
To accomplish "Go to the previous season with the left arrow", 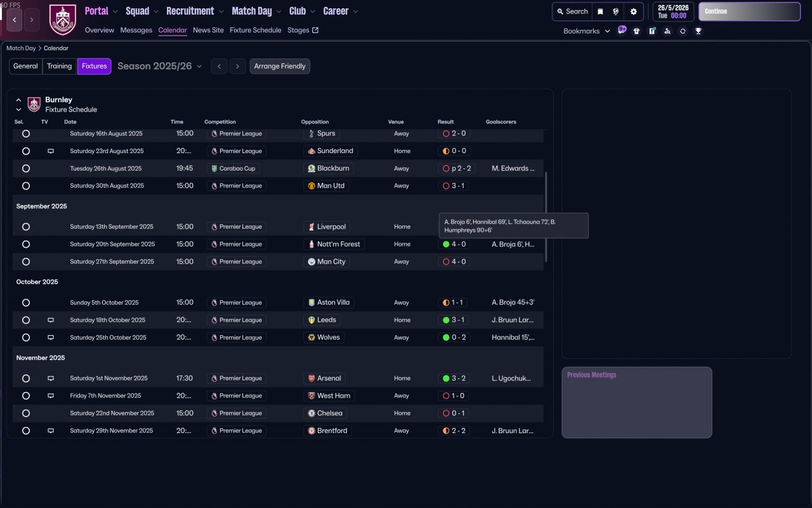I will point(219,66).
